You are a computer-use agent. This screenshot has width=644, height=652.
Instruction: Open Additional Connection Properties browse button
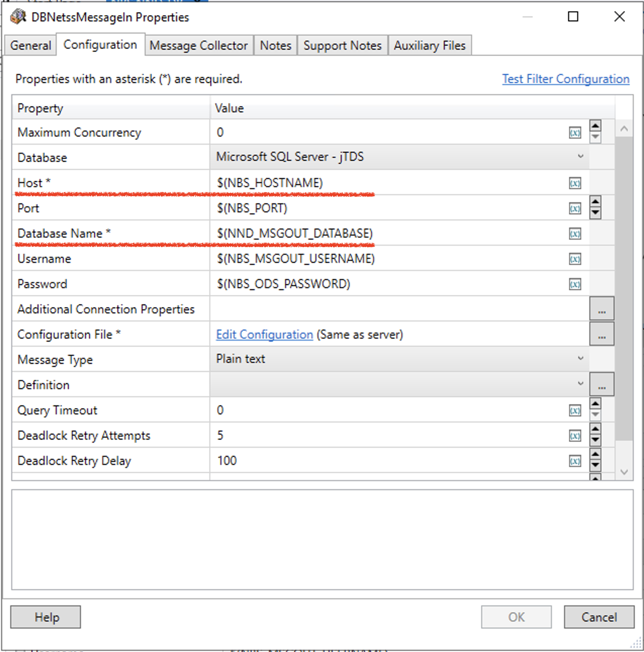click(x=602, y=308)
